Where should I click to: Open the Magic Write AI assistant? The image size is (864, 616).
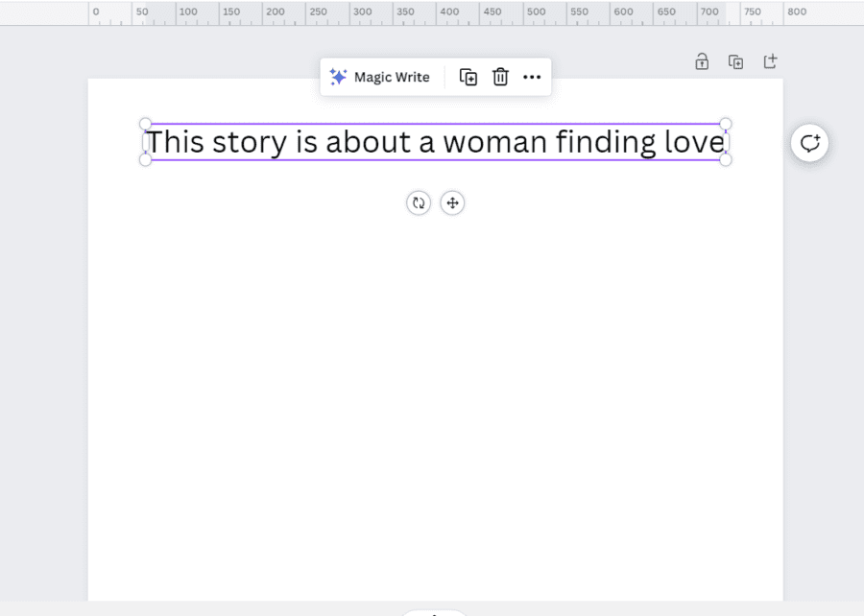(x=380, y=77)
